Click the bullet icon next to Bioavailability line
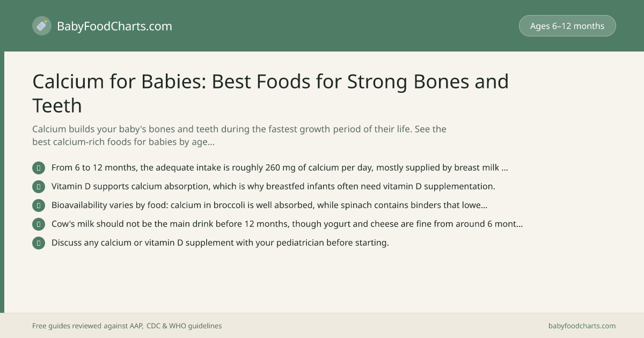The height and width of the screenshot is (338, 644). [x=39, y=205]
